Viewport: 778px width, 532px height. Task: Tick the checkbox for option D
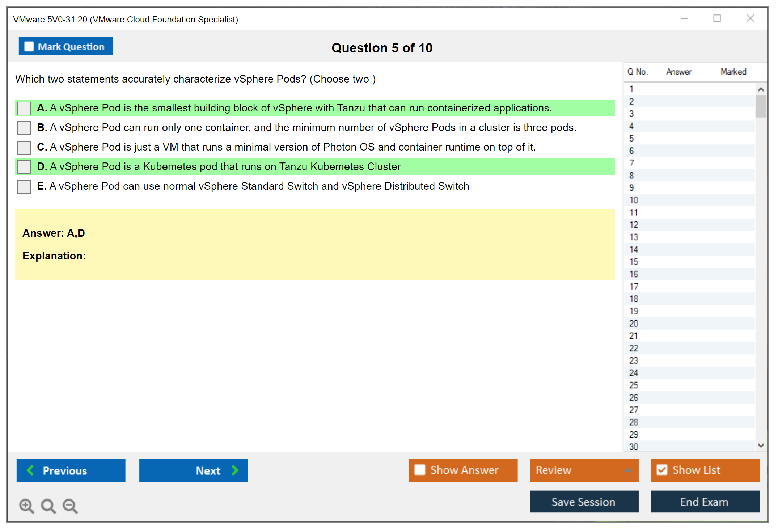(x=24, y=167)
